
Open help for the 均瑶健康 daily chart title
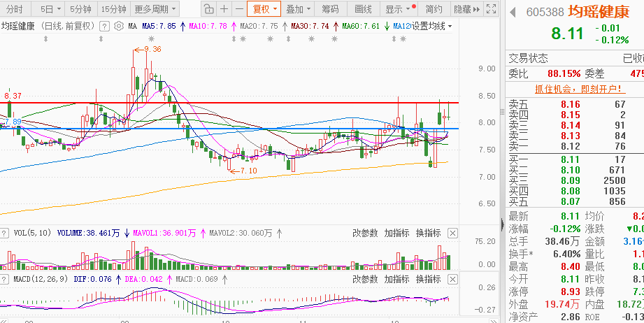pyautogui.click(x=105, y=27)
